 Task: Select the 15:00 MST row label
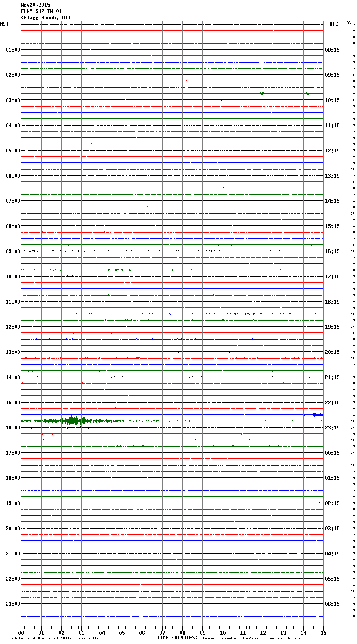point(13,403)
